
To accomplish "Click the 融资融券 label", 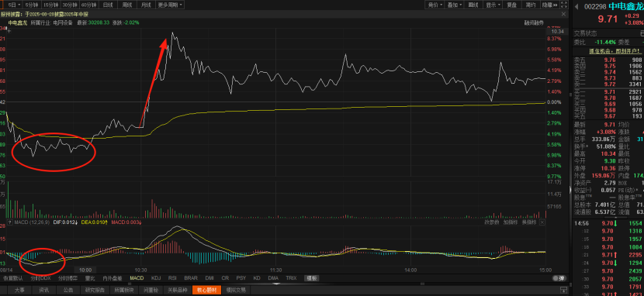I will tap(534, 22).
